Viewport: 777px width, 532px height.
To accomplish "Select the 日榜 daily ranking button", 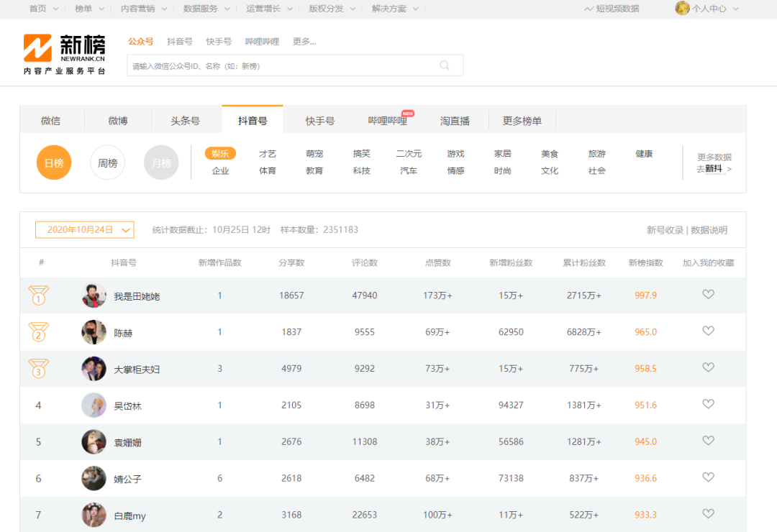I will coord(54,162).
